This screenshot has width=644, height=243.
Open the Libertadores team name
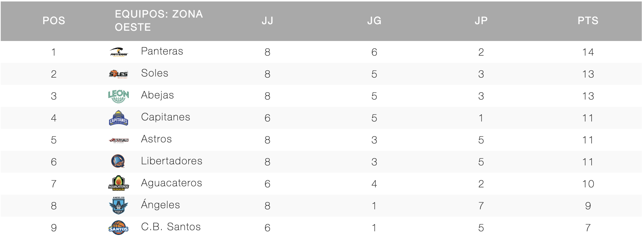pyautogui.click(x=172, y=161)
